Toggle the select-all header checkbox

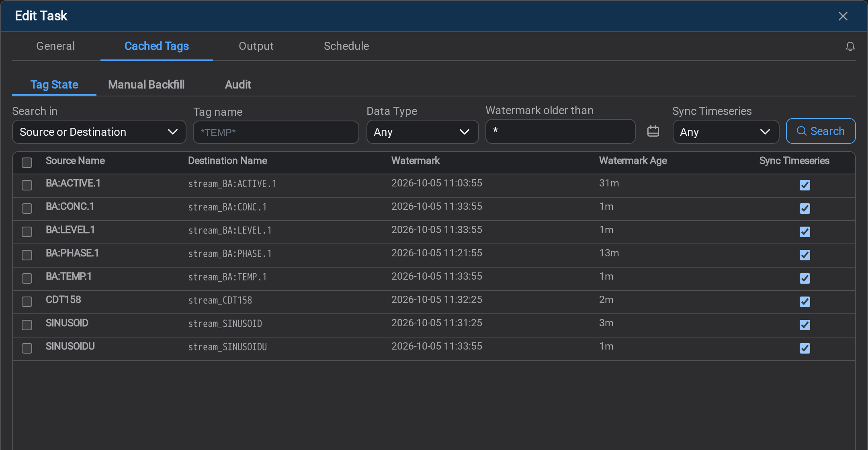(x=27, y=163)
